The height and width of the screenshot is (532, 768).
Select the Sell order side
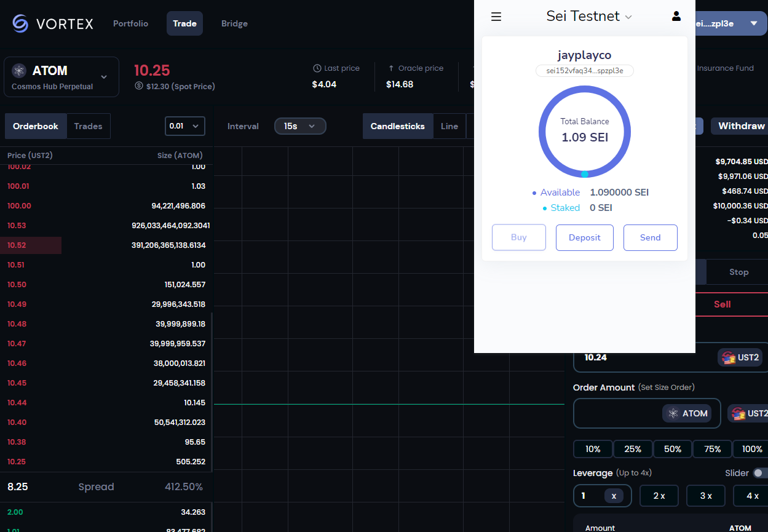(x=722, y=304)
